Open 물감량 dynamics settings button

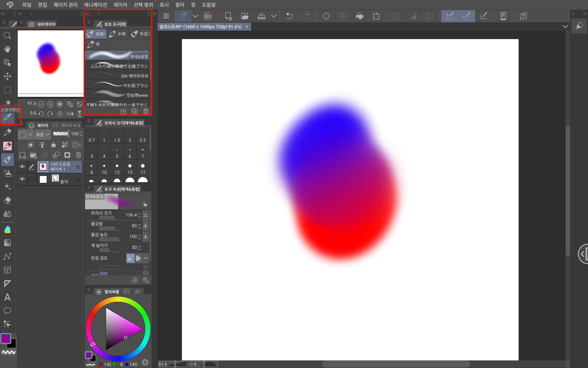coord(146,226)
